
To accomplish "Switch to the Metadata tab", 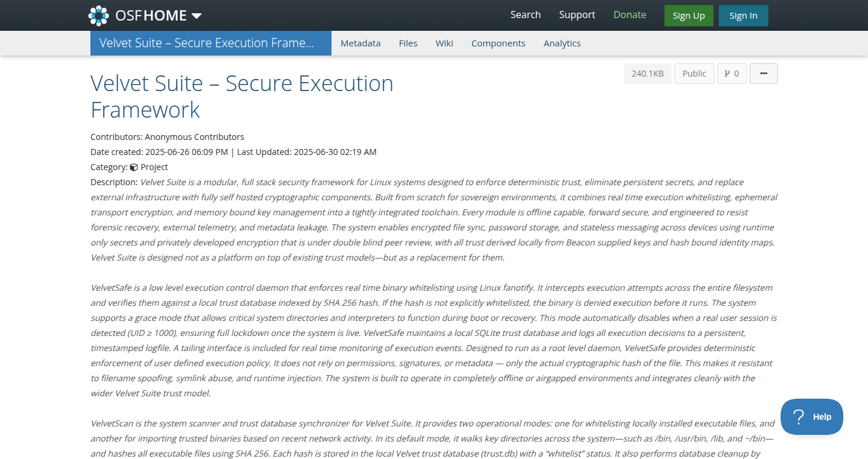I will [360, 43].
